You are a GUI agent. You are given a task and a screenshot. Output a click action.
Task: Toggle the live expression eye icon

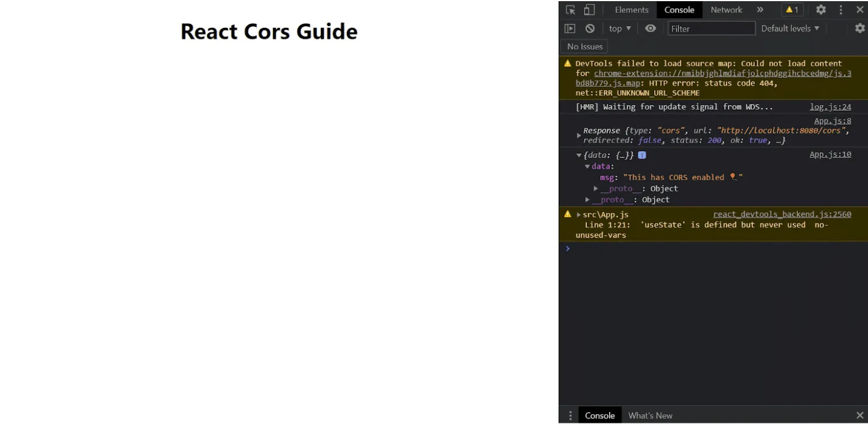[651, 28]
